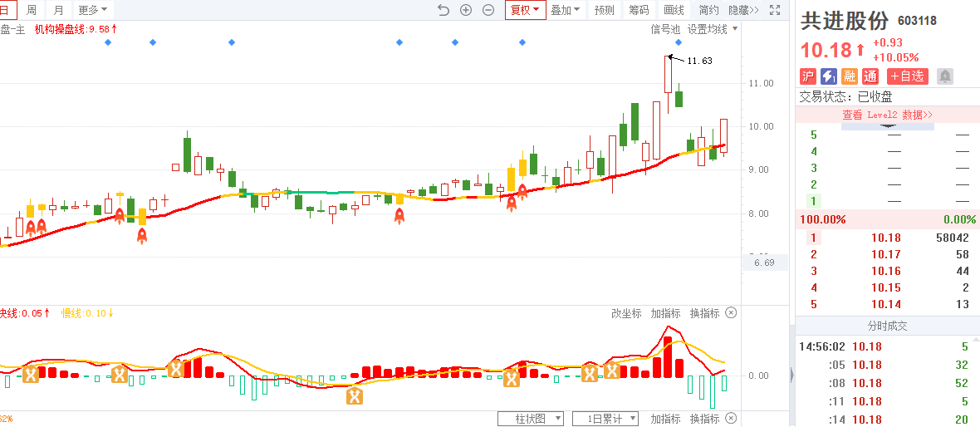Click the 11.63 high price annotation

pyautogui.click(x=699, y=61)
